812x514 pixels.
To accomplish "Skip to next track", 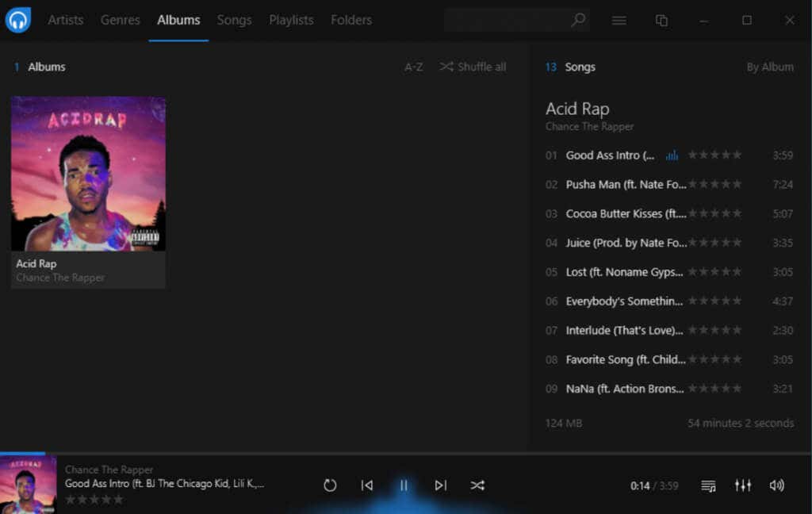I will tap(440, 485).
